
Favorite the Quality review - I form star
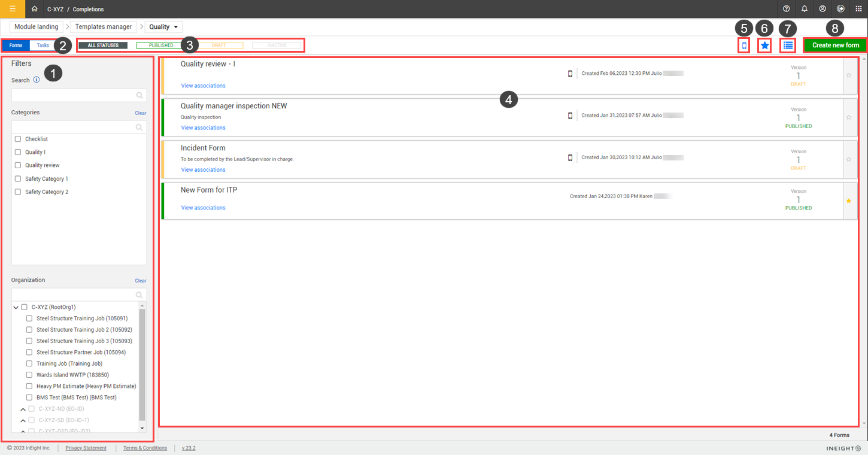(849, 75)
